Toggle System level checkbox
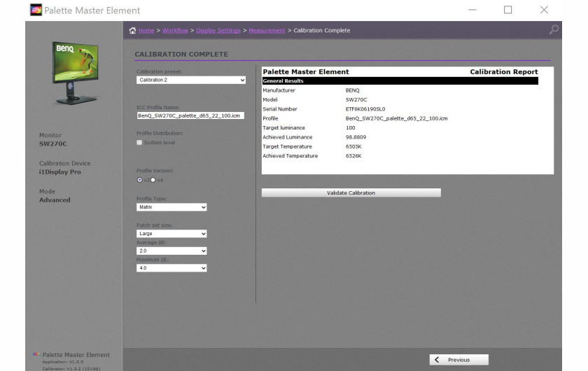The width and height of the screenshot is (588, 371). (x=139, y=143)
